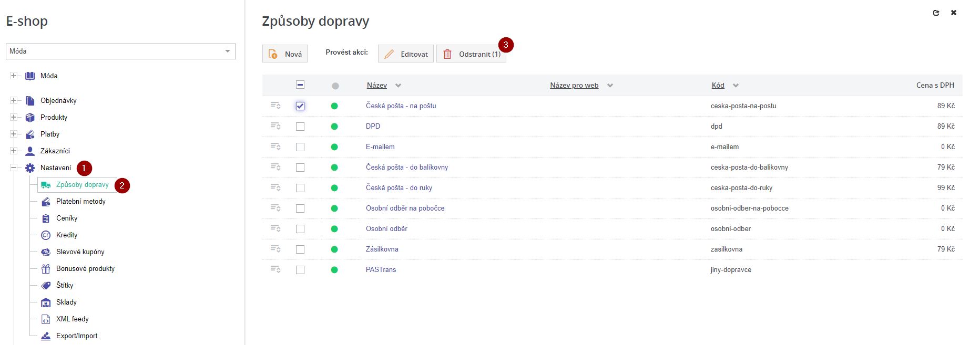Expand the Objednávky tree node
Viewport: 980px width, 345px height.
tap(14, 100)
